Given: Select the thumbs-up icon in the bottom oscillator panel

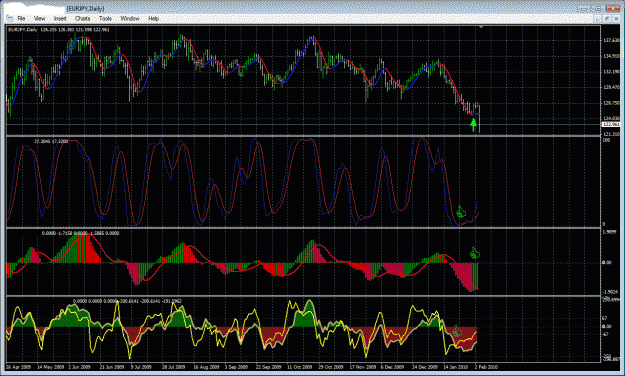Looking at the screenshot, I should click(x=457, y=331).
